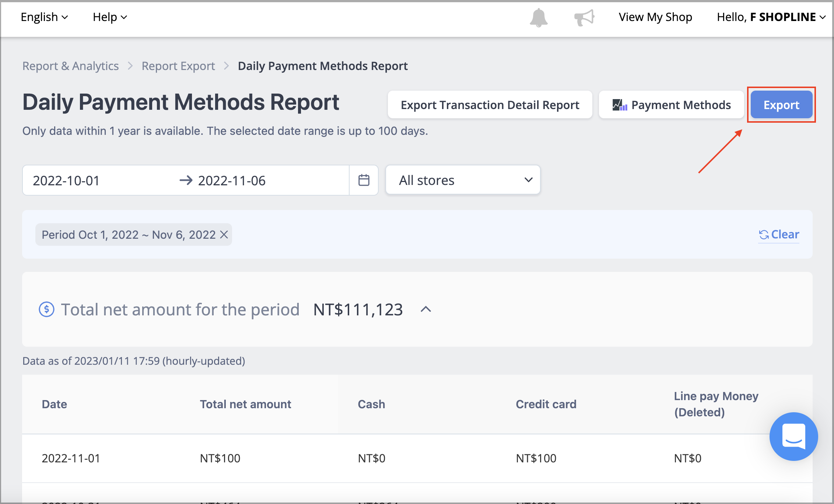Open the All stores selector
Image resolution: width=834 pixels, height=504 pixels.
463,180
